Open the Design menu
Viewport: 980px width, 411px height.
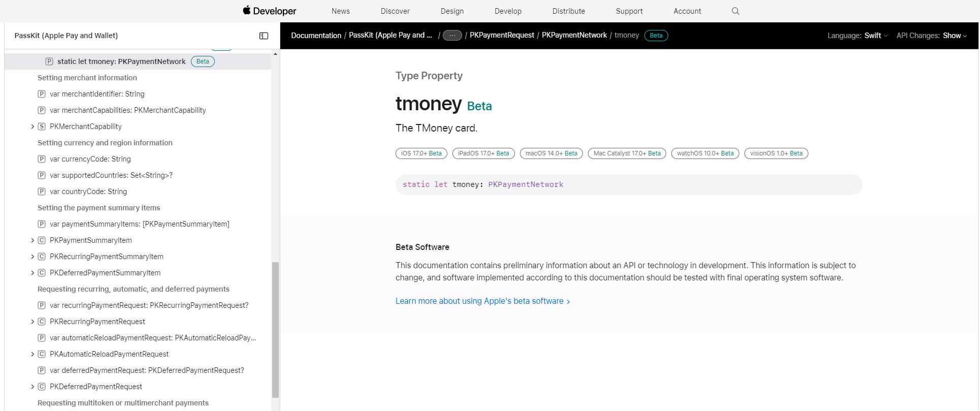[452, 11]
